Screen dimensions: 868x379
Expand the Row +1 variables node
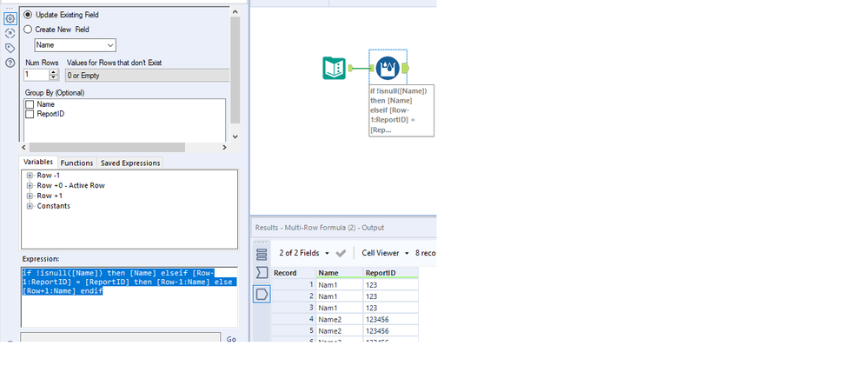pyautogui.click(x=30, y=196)
